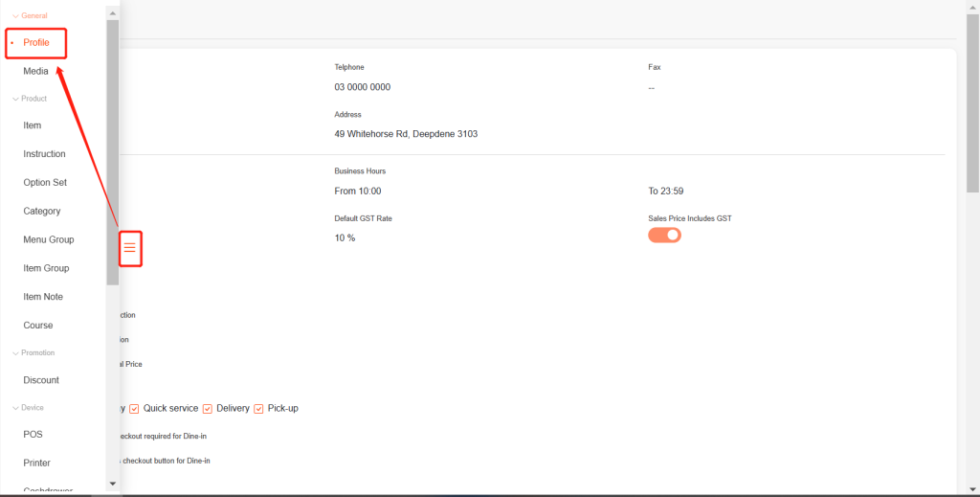Image resolution: width=980 pixels, height=497 pixels.
Task: Uncheck the Delivery checkbox
Action: [208, 409]
